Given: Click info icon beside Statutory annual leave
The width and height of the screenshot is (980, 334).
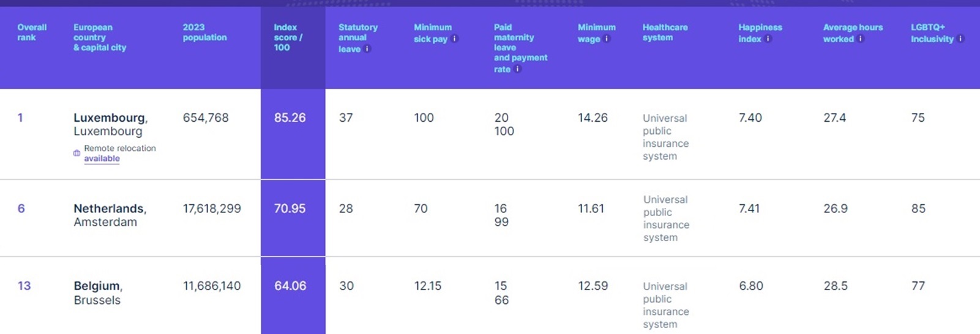Looking at the screenshot, I should tap(367, 49).
